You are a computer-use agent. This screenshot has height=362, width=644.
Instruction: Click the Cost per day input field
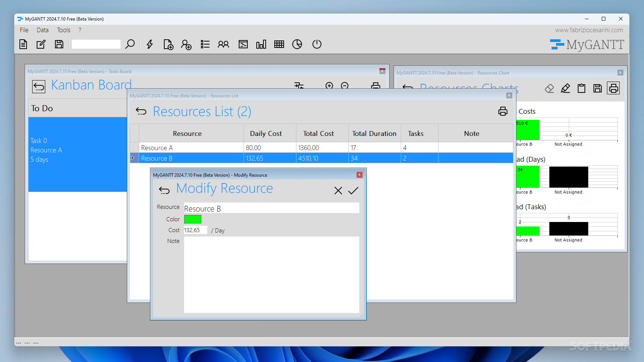coord(195,230)
